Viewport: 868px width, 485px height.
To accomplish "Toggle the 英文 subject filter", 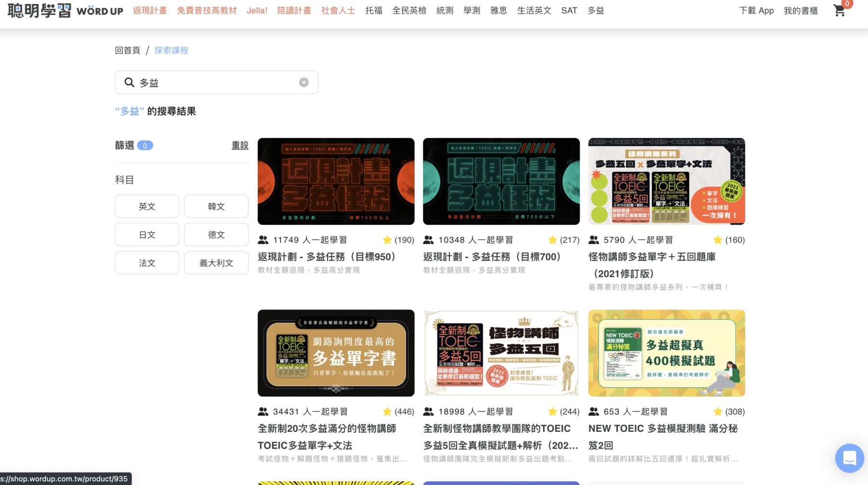I will pos(147,206).
